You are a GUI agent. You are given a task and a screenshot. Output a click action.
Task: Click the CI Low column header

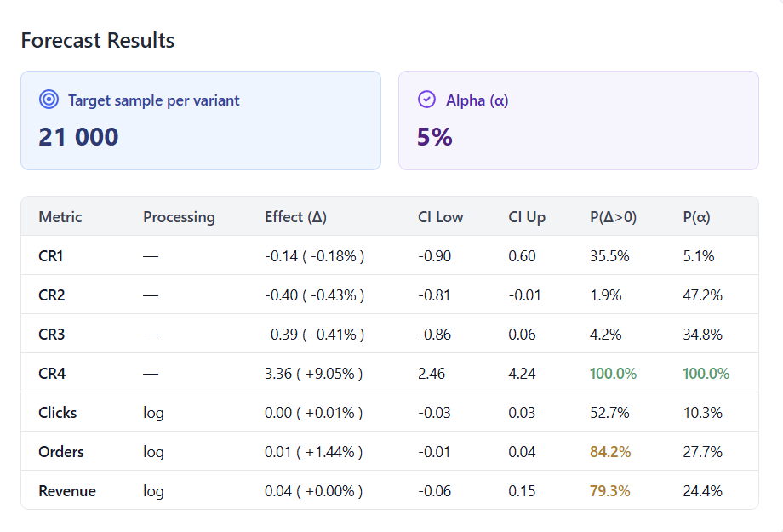[440, 216]
